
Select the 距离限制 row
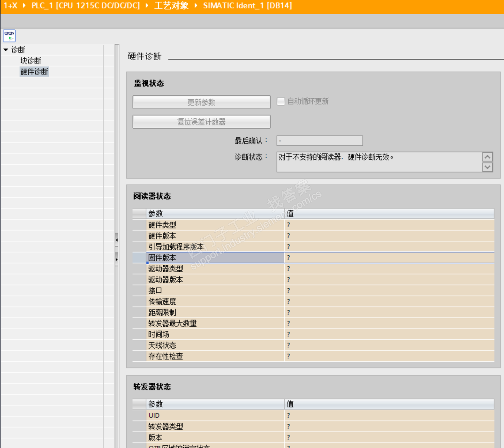(313, 312)
